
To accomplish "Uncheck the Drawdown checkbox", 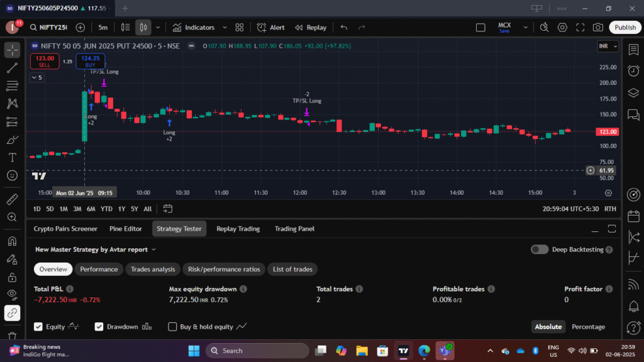I will (x=99, y=327).
